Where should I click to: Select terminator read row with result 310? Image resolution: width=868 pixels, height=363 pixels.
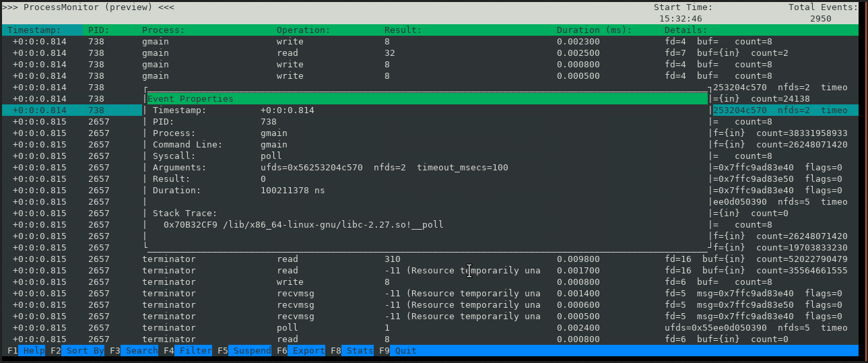point(430,259)
